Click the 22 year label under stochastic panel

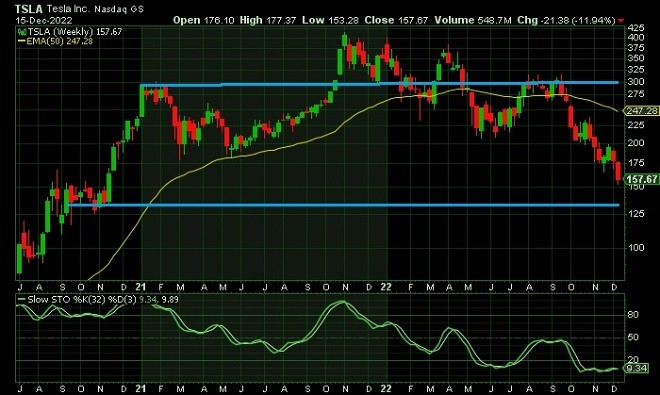(x=386, y=388)
